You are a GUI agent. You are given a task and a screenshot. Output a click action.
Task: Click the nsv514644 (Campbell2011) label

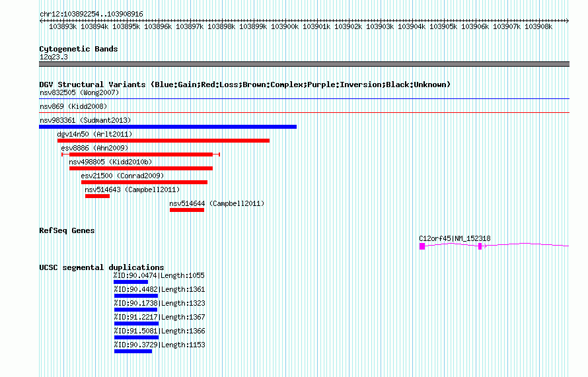pos(217,203)
